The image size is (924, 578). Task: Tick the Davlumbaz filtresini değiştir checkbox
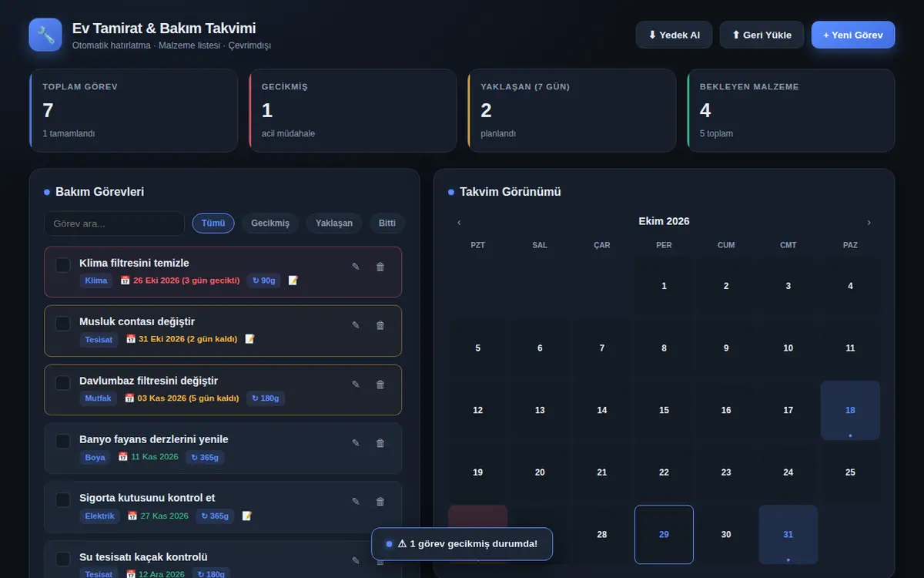pos(63,383)
